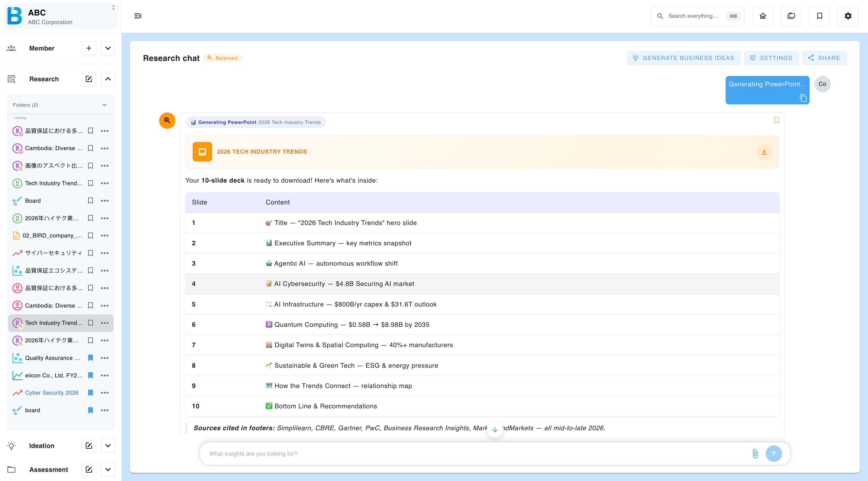Open the サイバーセキュリティ trend item
The image size is (868, 481).
[x=53, y=253]
